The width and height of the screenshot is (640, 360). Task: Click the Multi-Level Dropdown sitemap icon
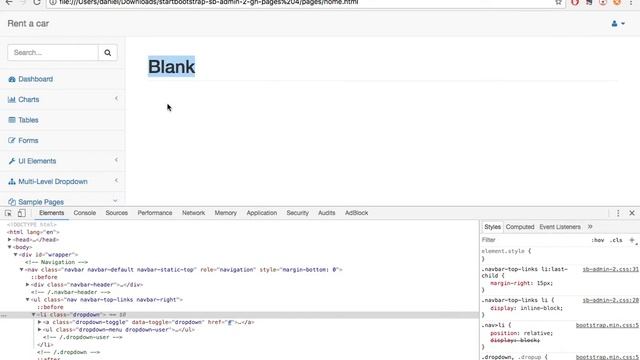(11, 181)
